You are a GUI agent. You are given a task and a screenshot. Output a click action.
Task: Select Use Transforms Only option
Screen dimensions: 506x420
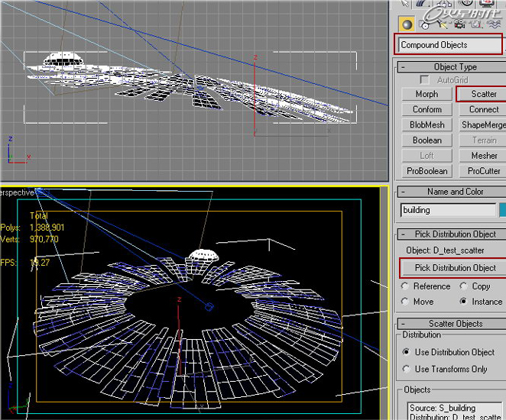406,369
